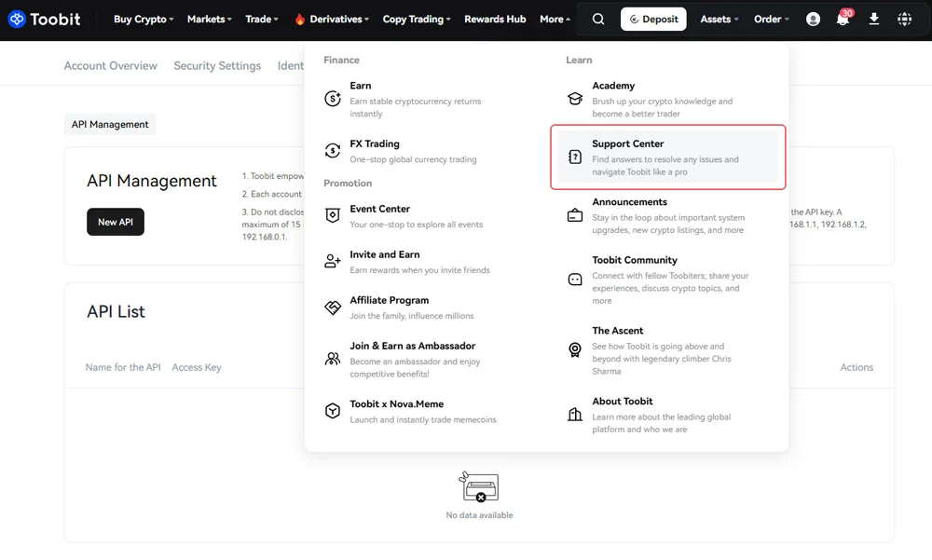The height and width of the screenshot is (560, 932).
Task: Open the search magnifier icon
Action: pos(598,19)
